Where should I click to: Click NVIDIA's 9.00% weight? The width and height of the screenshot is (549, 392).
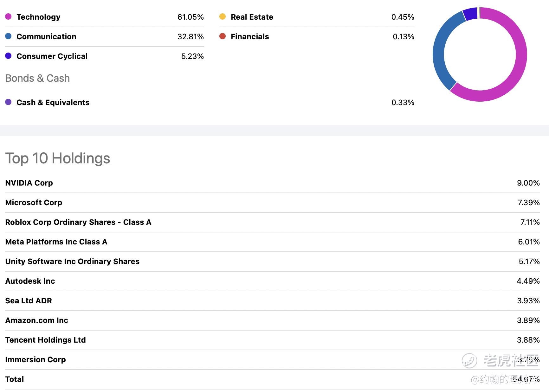[x=528, y=183]
